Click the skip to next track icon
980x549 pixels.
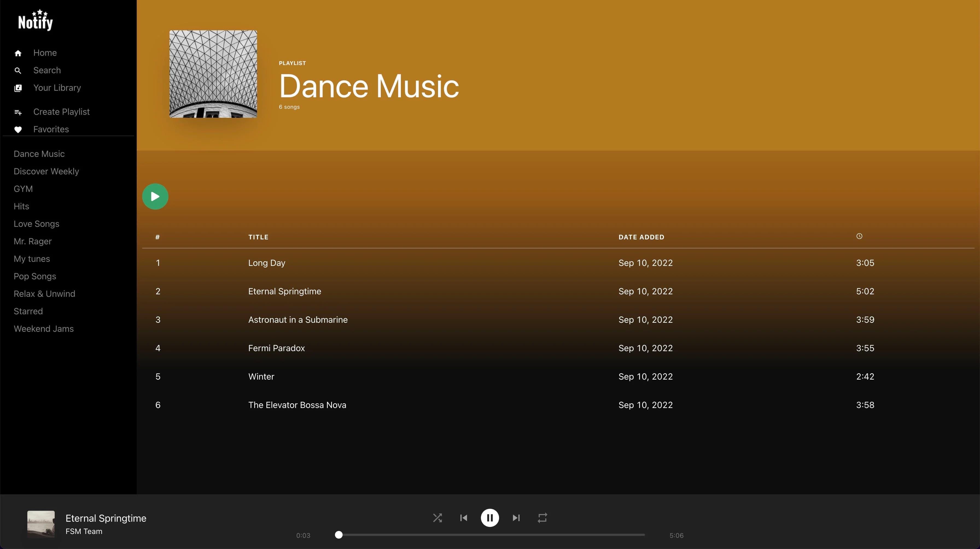click(516, 517)
